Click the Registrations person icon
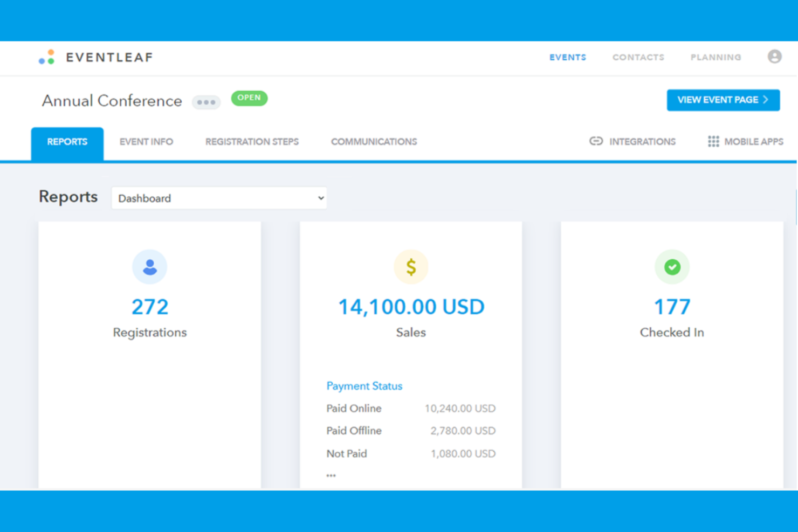The image size is (798, 532). 149,266
